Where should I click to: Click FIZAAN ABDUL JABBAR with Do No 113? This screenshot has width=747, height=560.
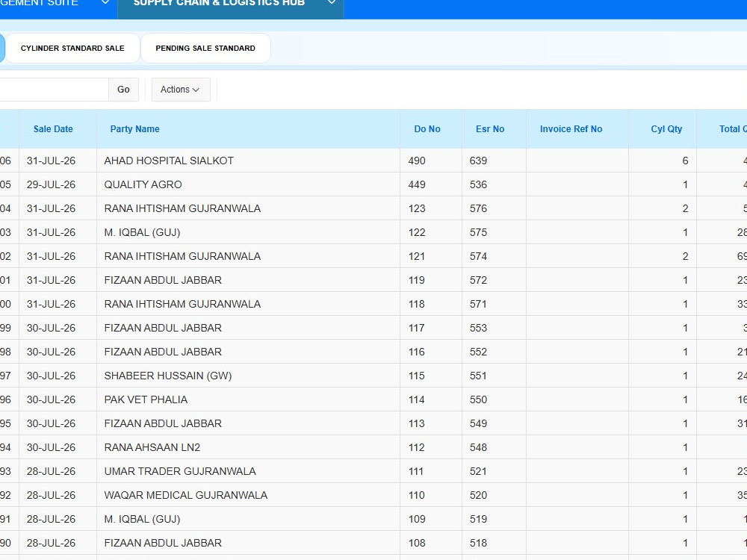click(x=248, y=423)
